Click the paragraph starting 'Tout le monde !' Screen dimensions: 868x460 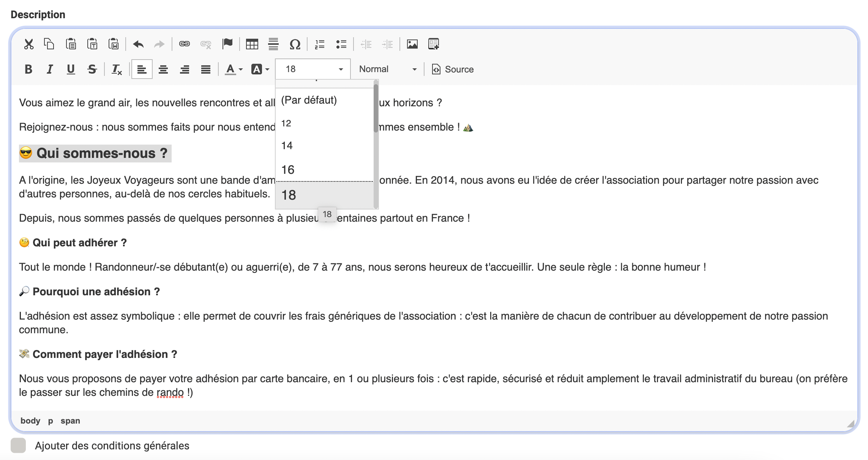pos(363,267)
